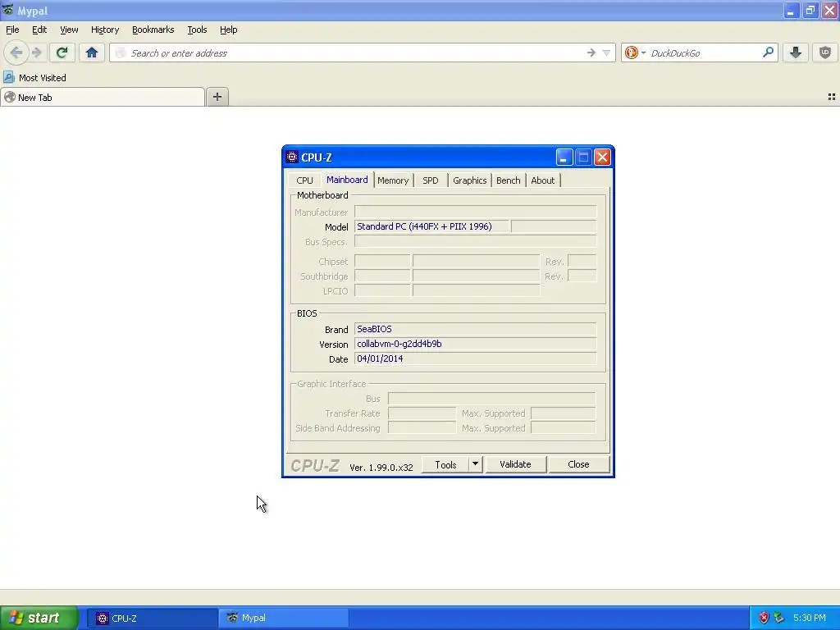Open the View menu
The width and height of the screenshot is (840, 630).
(69, 30)
